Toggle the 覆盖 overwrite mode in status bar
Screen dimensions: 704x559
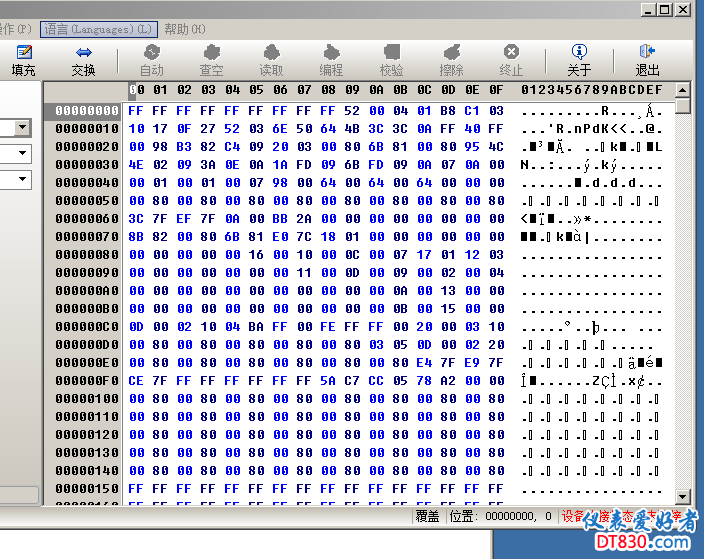click(x=428, y=517)
